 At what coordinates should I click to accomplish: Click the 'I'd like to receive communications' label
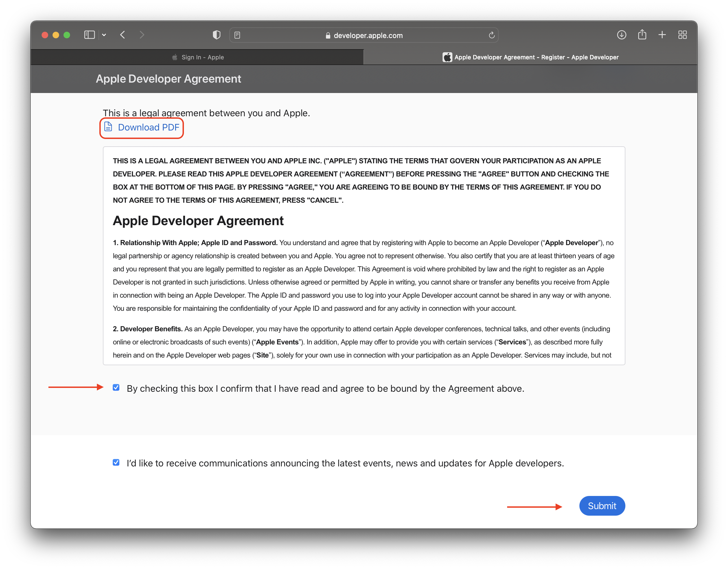[x=345, y=463]
